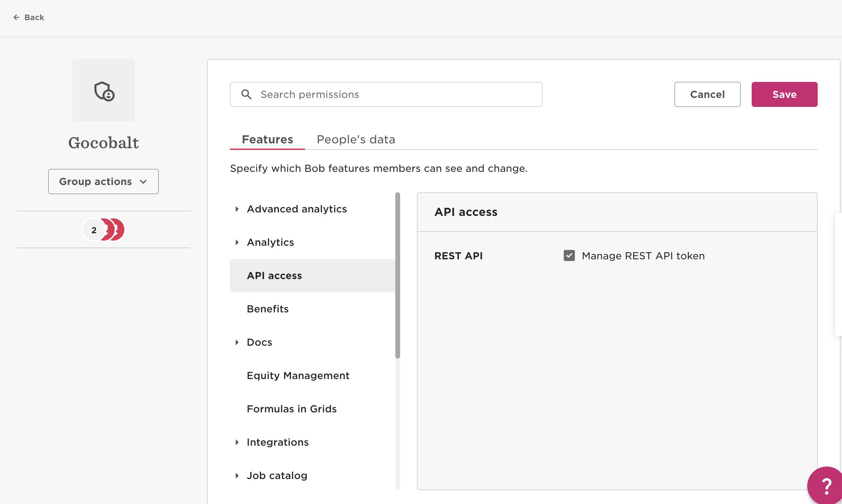Screen dimensions: 842x504
Task: Cancel the permission edits
Action: click(x=707, y=94)
